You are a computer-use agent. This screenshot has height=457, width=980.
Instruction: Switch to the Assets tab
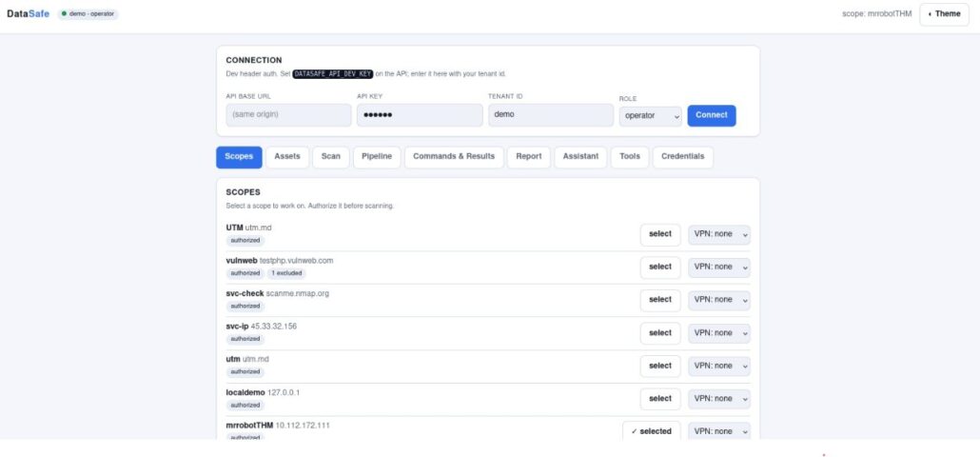[x=287, y=157]
